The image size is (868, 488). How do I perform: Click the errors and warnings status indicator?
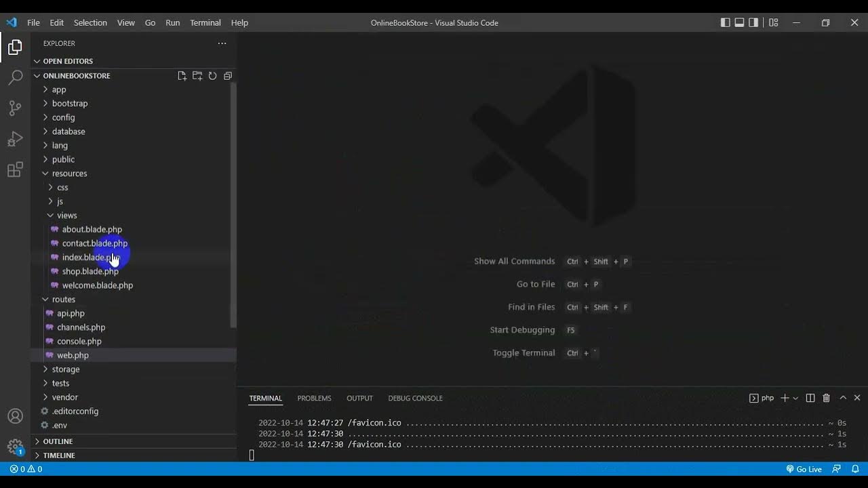click(x=26, y=469)
